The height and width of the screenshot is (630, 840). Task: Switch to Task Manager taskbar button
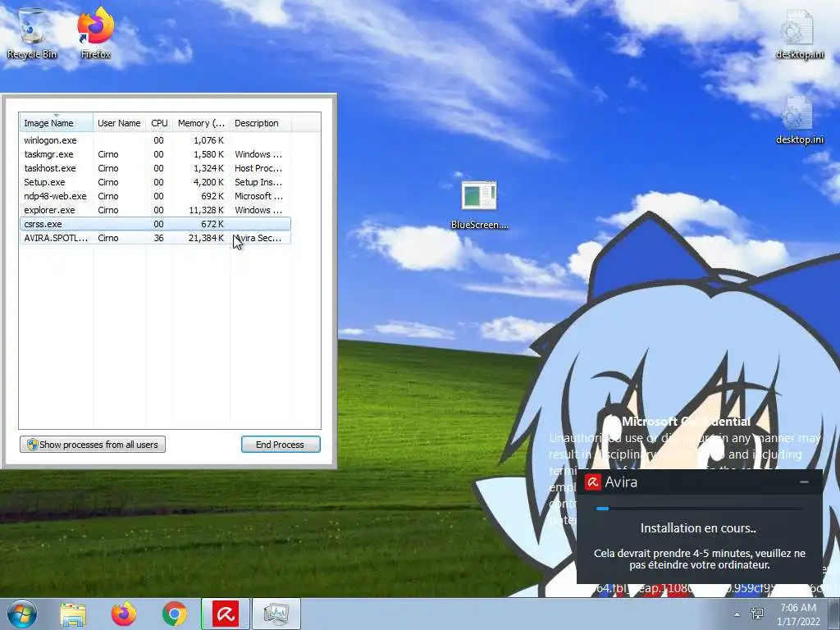pos(276,614)
